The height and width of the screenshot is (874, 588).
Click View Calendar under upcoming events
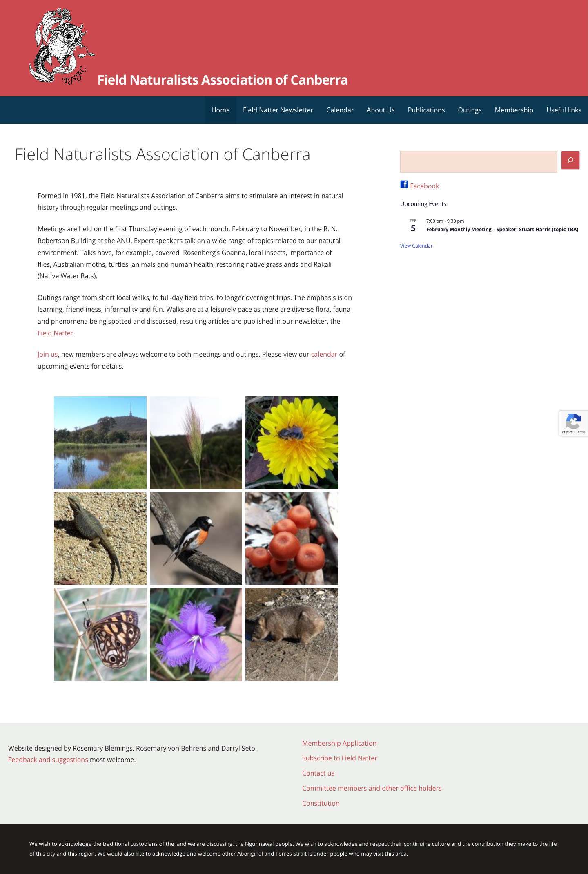coord(416,246)
